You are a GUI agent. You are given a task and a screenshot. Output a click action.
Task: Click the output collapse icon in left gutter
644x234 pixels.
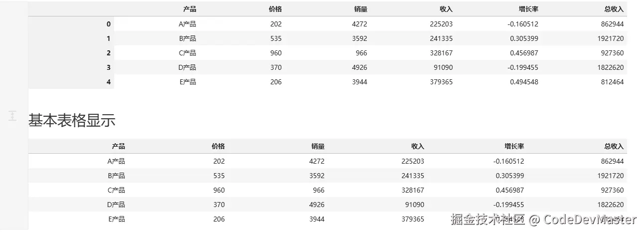13,116
